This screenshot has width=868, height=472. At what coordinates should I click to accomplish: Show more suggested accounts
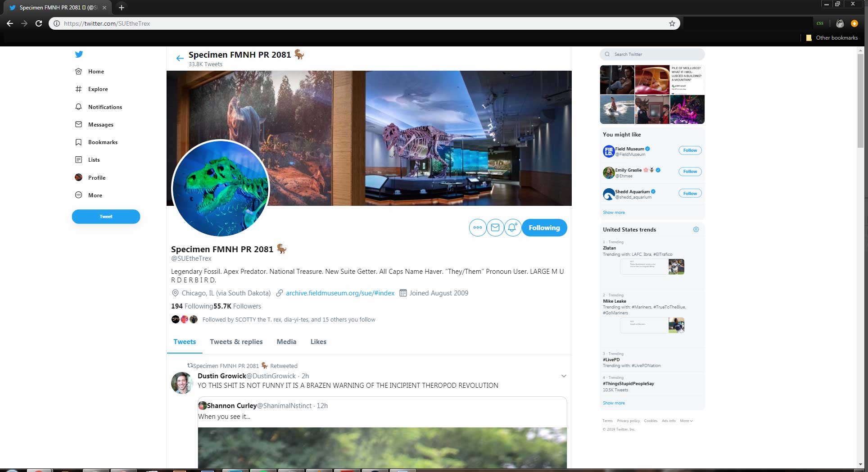click(x=614, y=213)
